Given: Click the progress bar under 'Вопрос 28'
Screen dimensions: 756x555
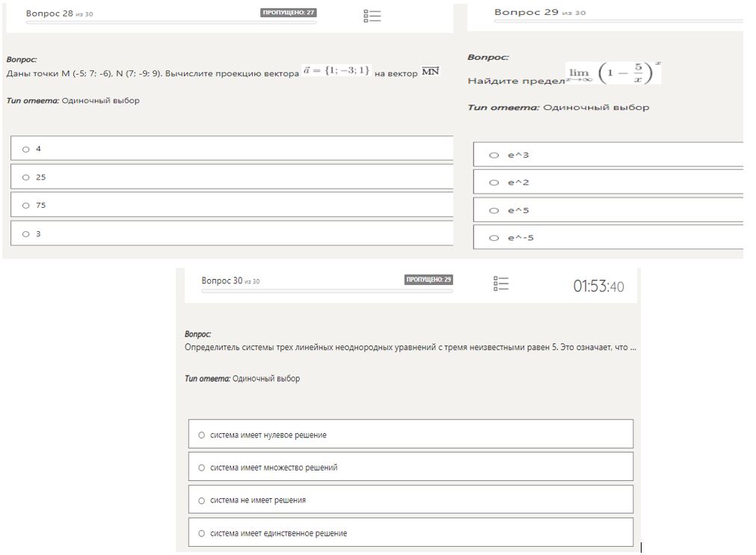Looking at the screenshot, I should [x=170, y=22].
